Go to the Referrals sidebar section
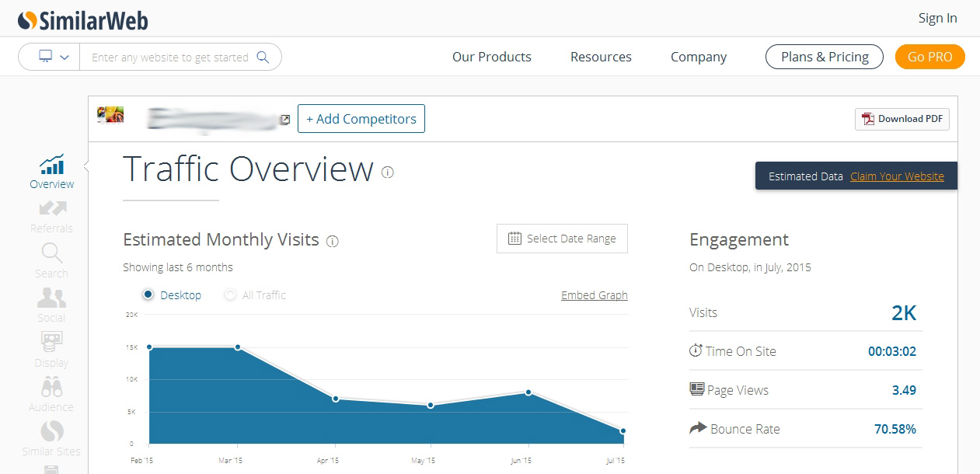 coord(52,217)
